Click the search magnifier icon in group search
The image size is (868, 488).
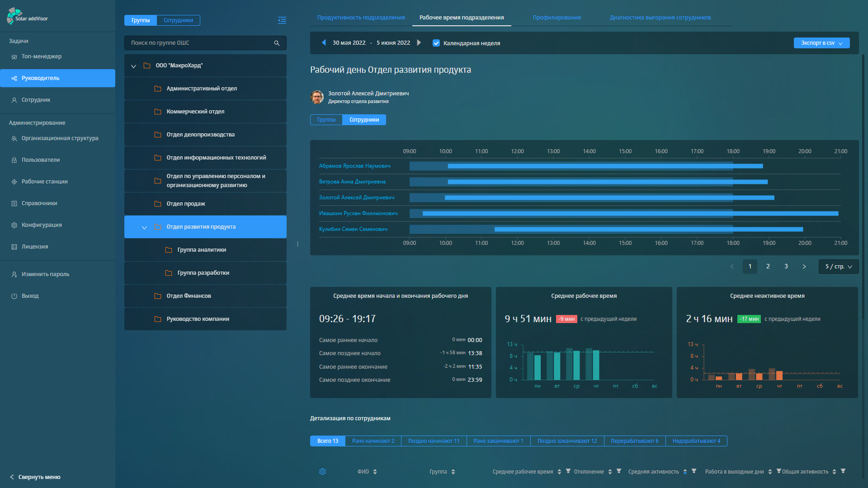coord(277,43)
